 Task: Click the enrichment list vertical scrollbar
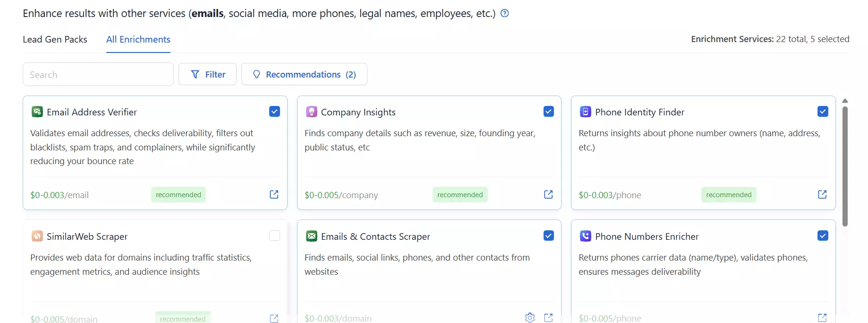pos(845,166)
